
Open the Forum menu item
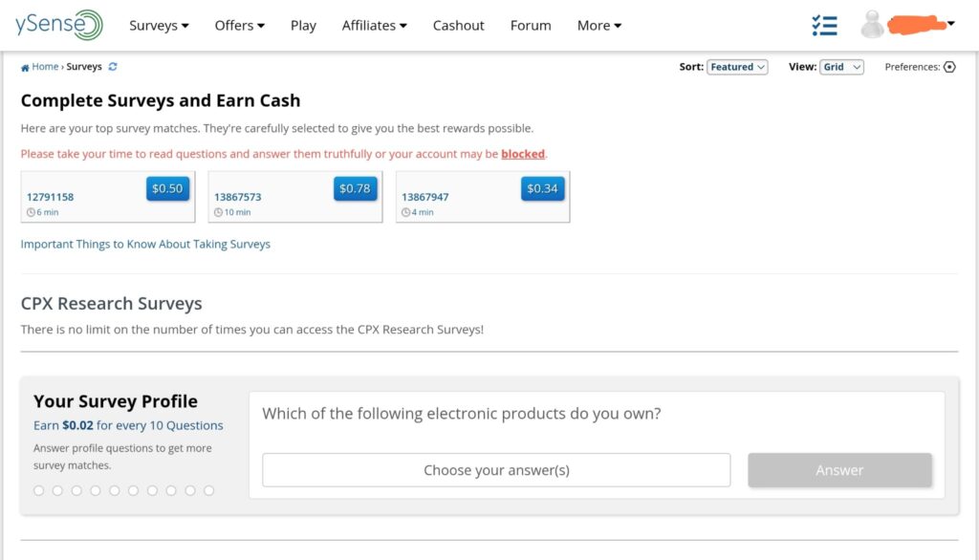[x=531, y=26]
